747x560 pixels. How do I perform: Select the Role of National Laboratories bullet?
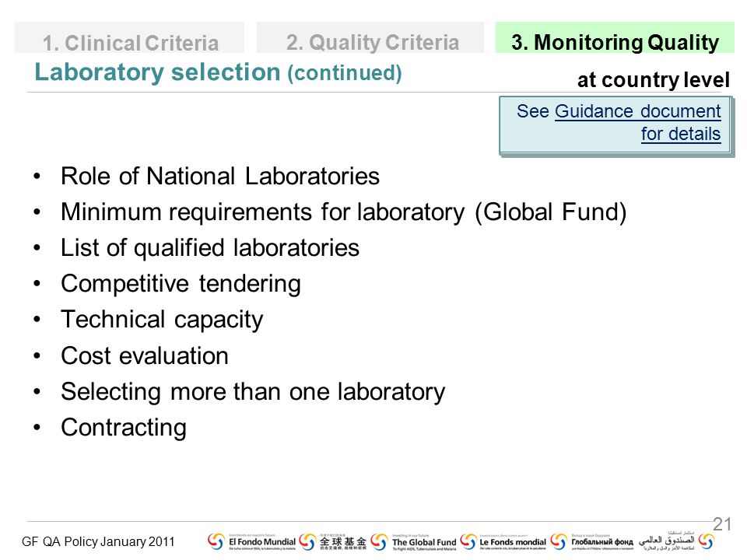coord(220,176)
